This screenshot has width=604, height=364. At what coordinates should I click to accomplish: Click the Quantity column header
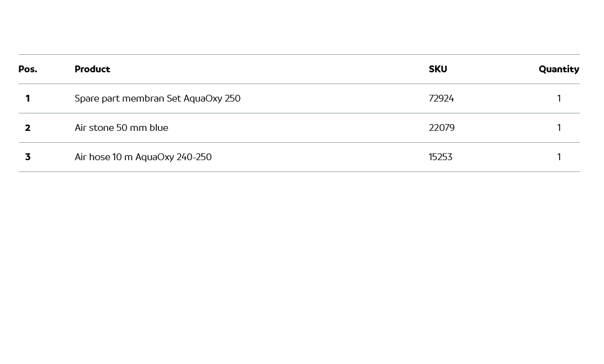[x=558, y=69]
